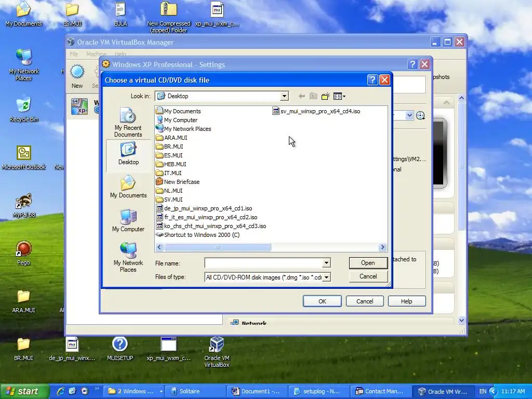Viewport: 532px width, 399px height.
Task: Select New Briefcase in file list
Action: coord(178,182)
